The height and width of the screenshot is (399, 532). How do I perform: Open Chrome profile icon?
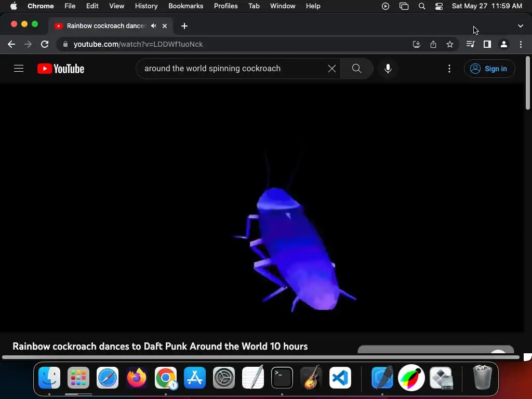pyautogui.click(x=504, y=44)
